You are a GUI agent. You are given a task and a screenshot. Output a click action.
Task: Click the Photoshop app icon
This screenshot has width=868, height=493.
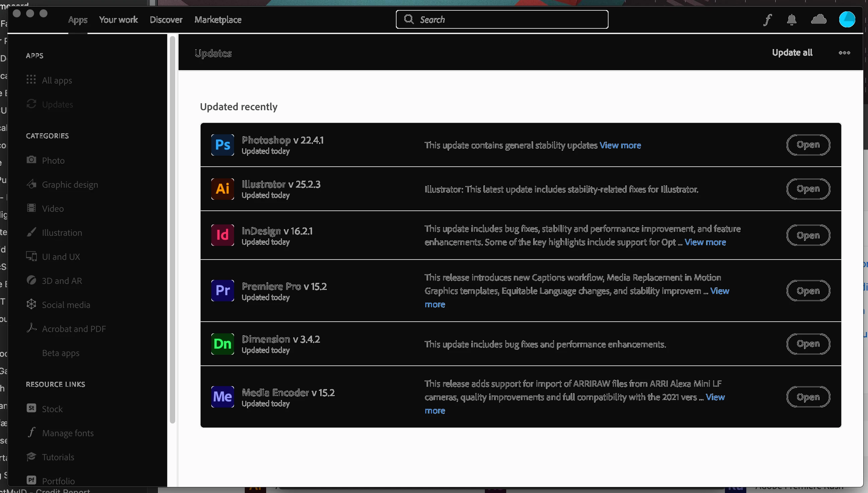222,145
